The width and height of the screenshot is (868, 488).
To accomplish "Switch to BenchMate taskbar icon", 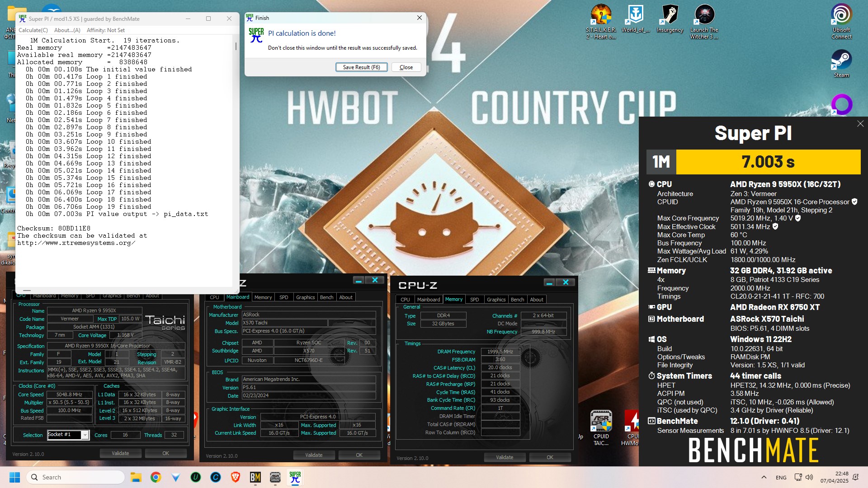I will 255,477.
